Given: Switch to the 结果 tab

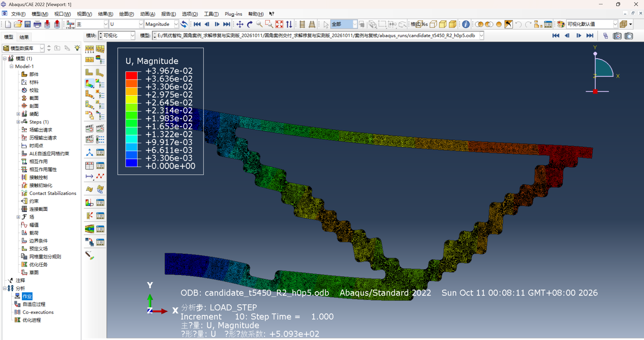Looking at the screenshot, I should pos(24,37).
